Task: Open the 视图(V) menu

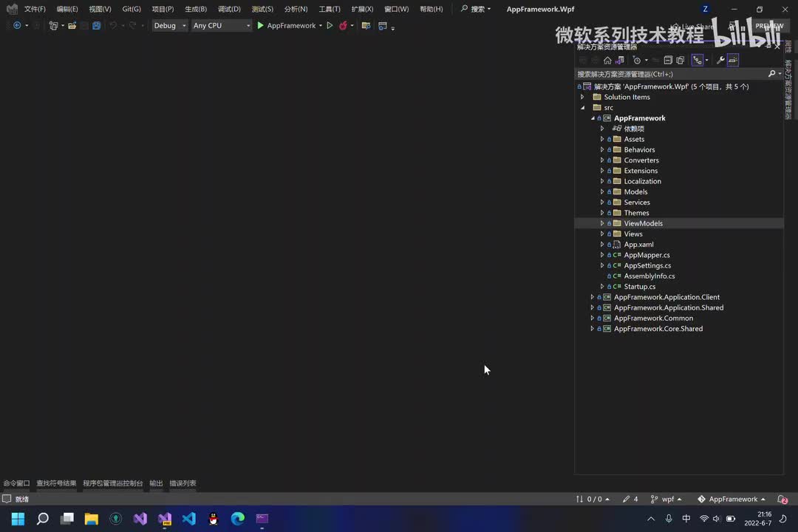Action: click(x=100, y=9)
